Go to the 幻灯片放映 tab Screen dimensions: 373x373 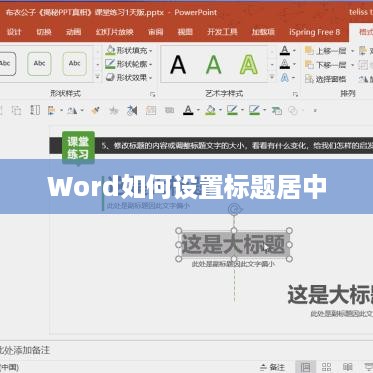click(115, 32)
